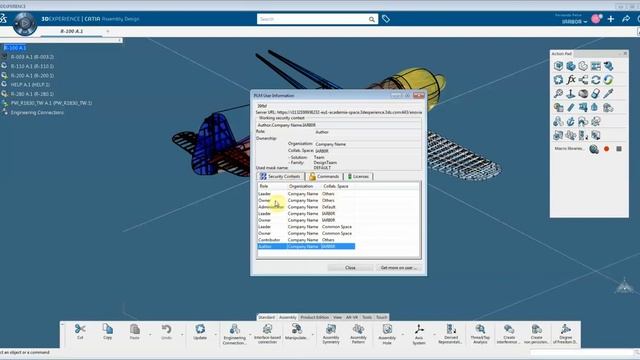
Task: Open dropdown arrow next to Update
Action: tap(216, 335)
